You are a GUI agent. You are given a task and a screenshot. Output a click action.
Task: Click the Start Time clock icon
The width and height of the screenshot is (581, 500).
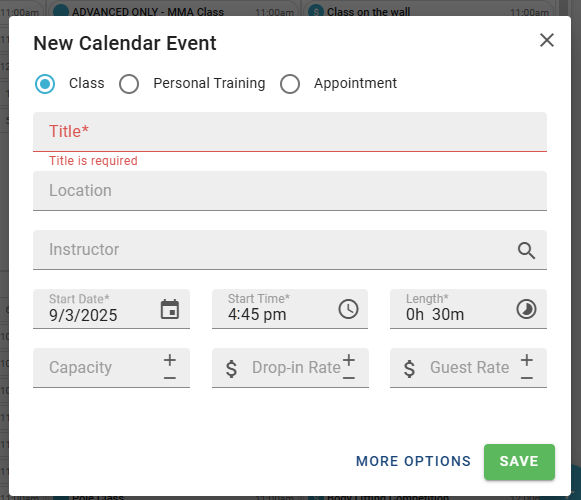pyautogui.click(x=348, y=309)
